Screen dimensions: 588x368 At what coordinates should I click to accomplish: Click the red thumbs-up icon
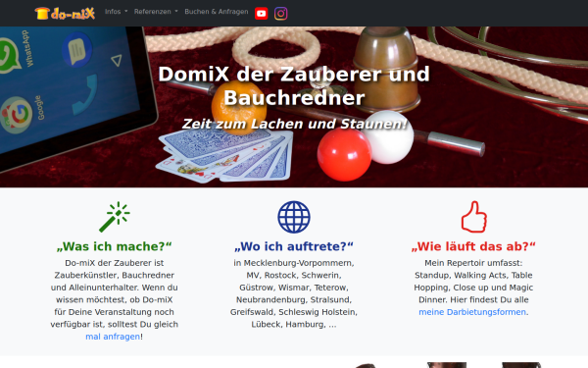click(473, 217)
